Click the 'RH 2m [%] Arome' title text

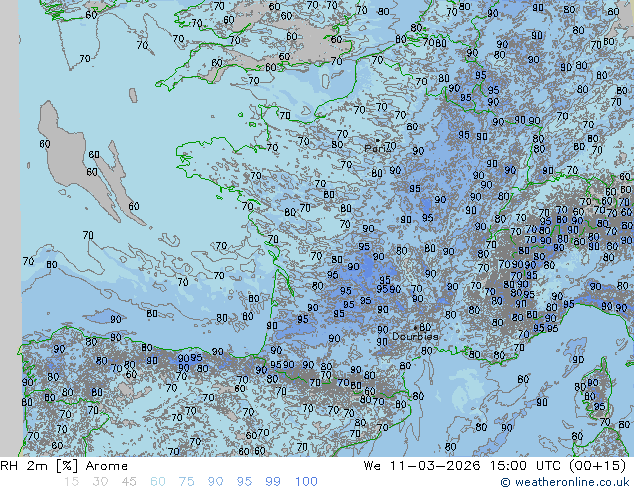(64, 466)
